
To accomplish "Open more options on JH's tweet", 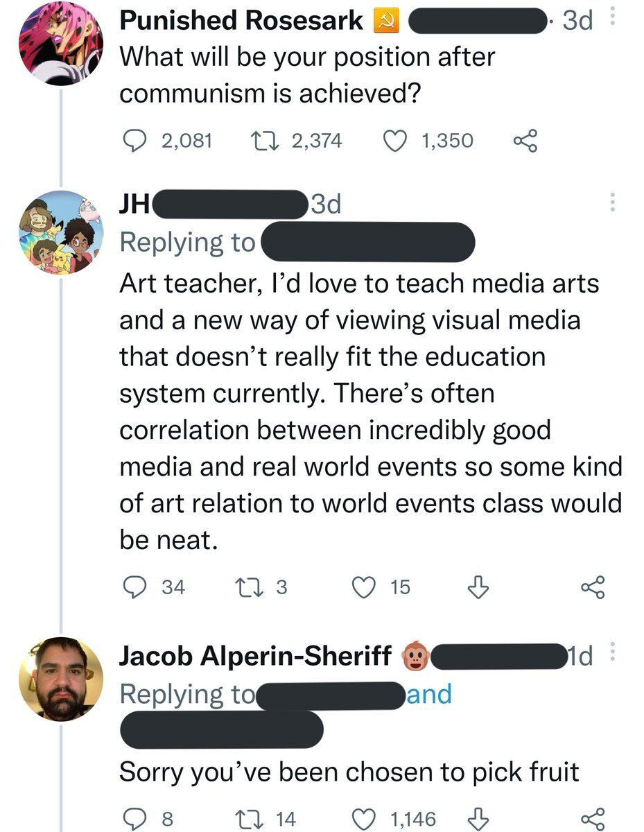I will 611,203.
